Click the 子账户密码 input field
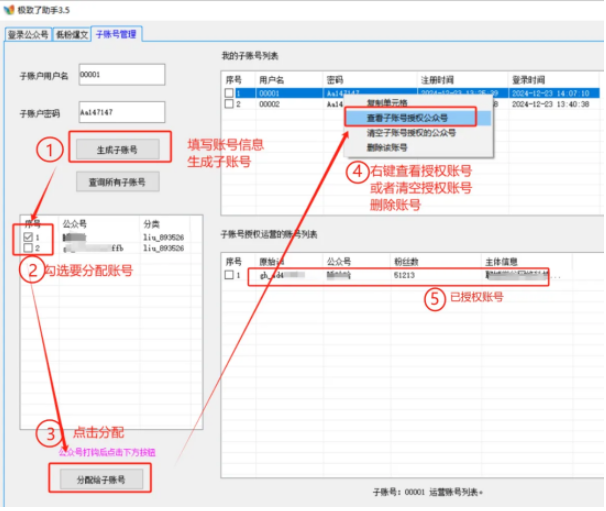This screenshot has height=511, width=606. coord(120,112)
